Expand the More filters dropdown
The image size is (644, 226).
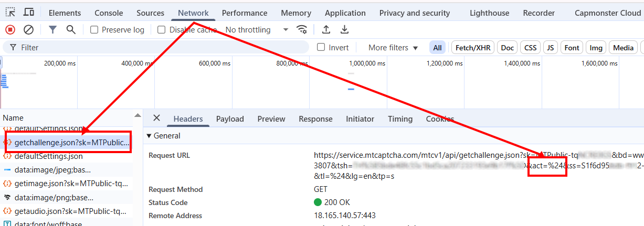(x=393, y=48)
